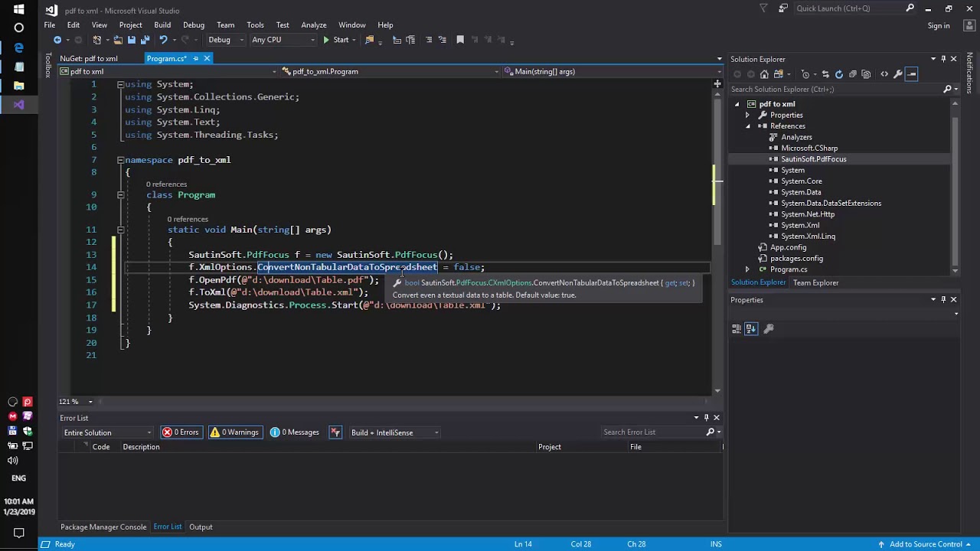Screen dimensions: 980x551
Task: Open the Windows Start menu
Action: [x=19, y=9]
